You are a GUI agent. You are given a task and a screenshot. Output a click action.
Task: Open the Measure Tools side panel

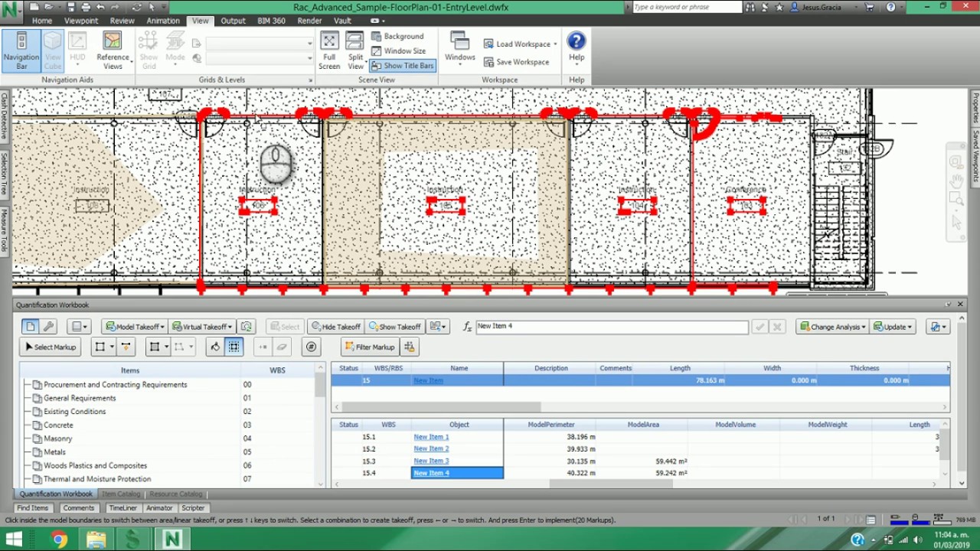(x=4, y=230)
